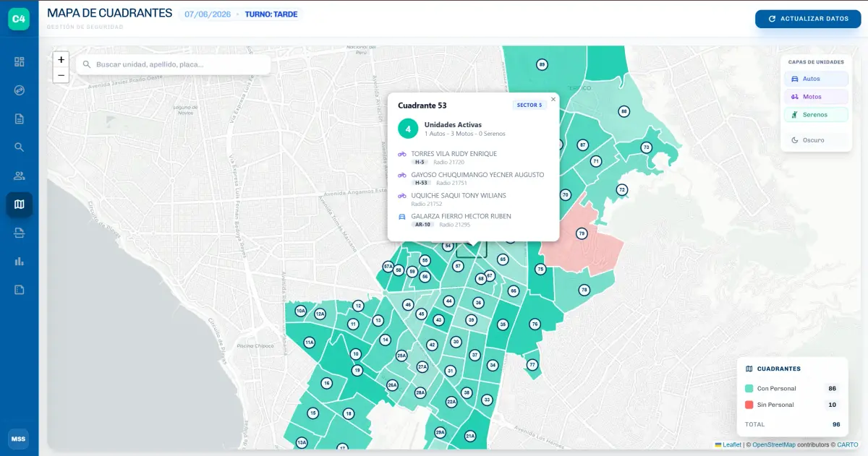868x456 pixels.
Task: Open the Leaflet attribution link
Action: click(x=732, y=444)
